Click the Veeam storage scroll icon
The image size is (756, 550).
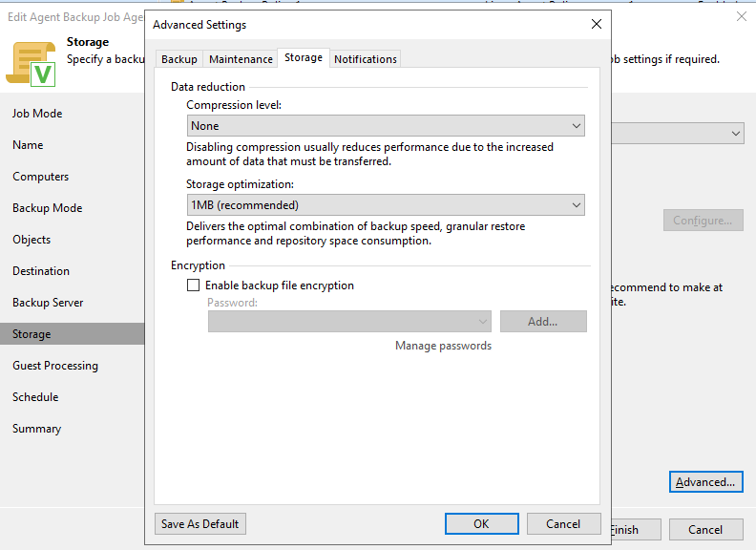pyautogui.click(x=31, y=62)
